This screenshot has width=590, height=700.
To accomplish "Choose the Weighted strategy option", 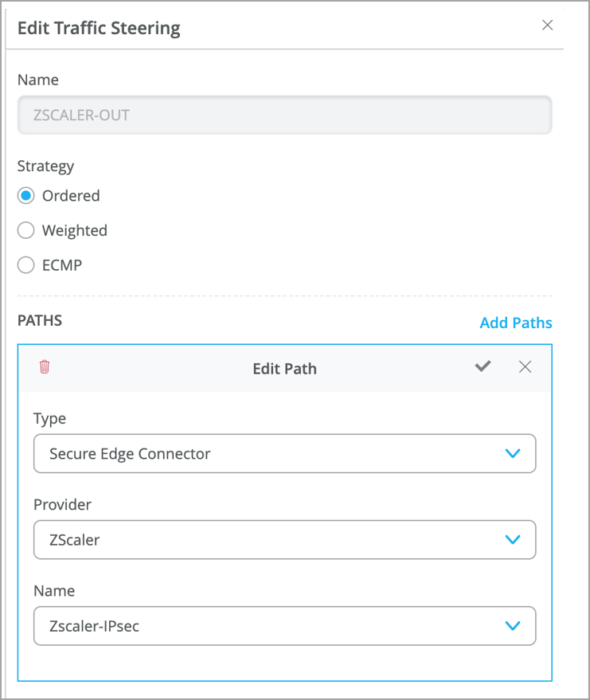I will pyautogui.click(x=26, y=230).
